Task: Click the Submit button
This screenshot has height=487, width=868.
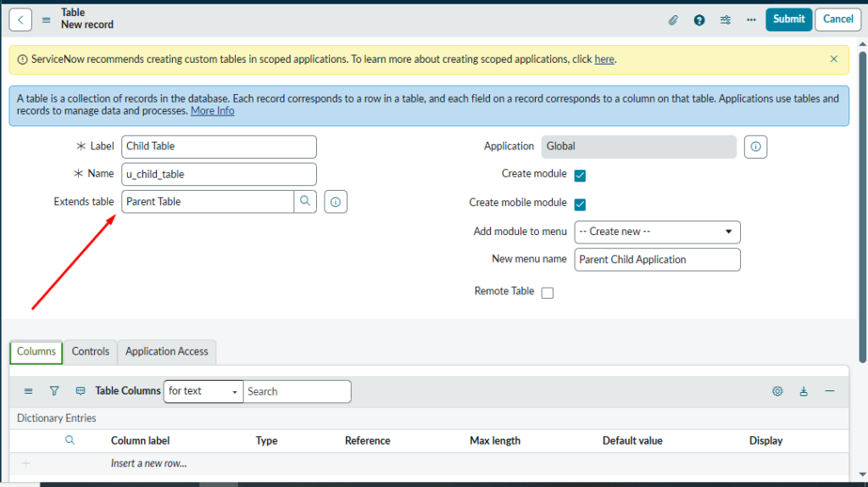Action: point(788,20)
